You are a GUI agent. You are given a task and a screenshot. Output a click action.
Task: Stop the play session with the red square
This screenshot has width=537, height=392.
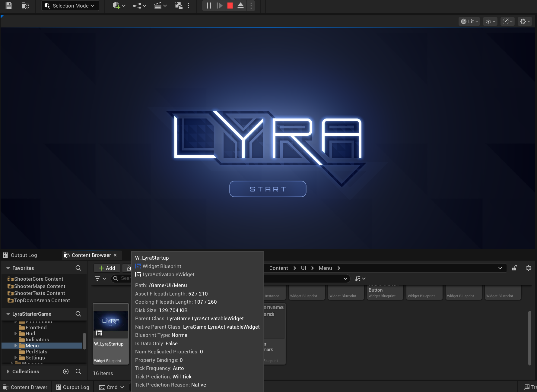pyautogui.click(x=230, y=5)
